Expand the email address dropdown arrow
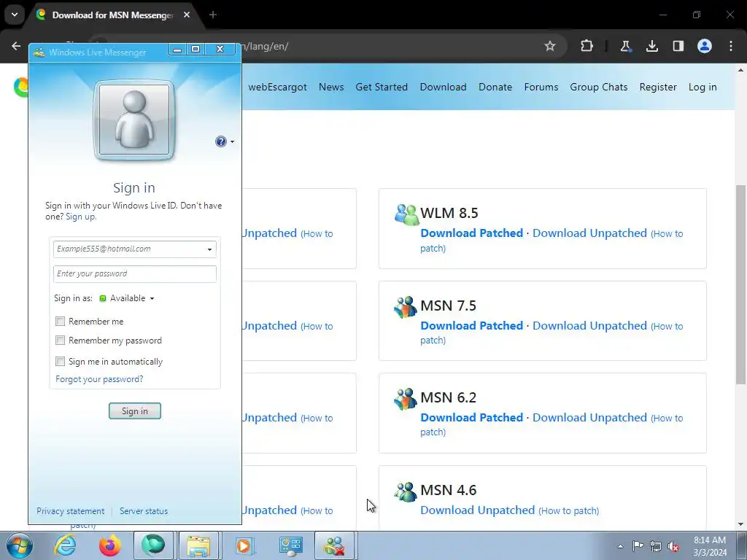 209,249
